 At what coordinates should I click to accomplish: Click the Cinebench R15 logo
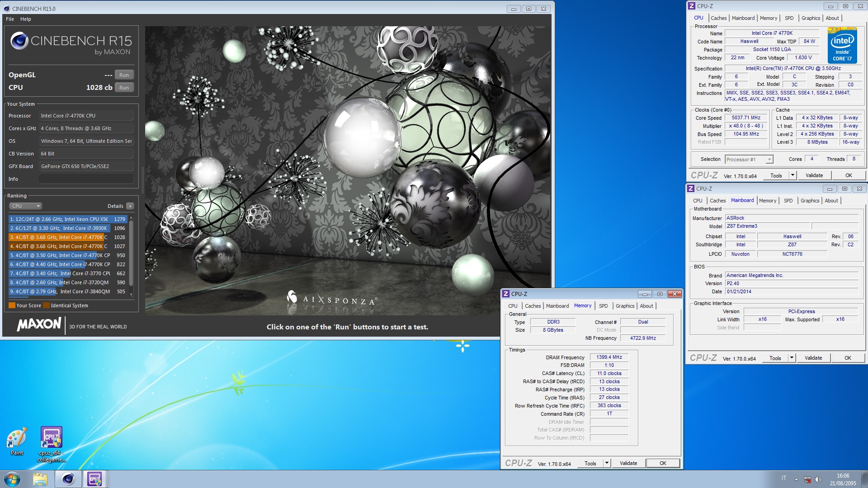tap(71, 43)
